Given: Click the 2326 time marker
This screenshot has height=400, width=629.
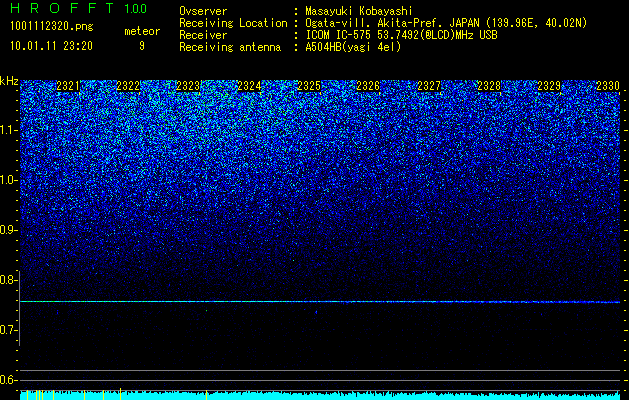Looking at the screenshot, I should click(368, 86).
